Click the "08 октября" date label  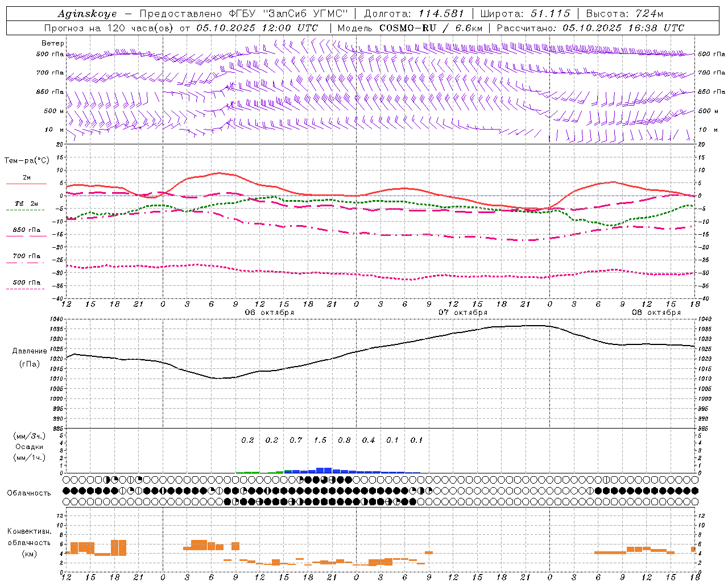tap(656, 313)
